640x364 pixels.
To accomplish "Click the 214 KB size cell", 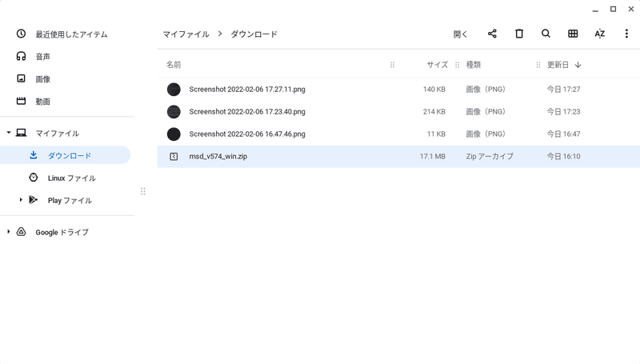I will click(434, 112).
